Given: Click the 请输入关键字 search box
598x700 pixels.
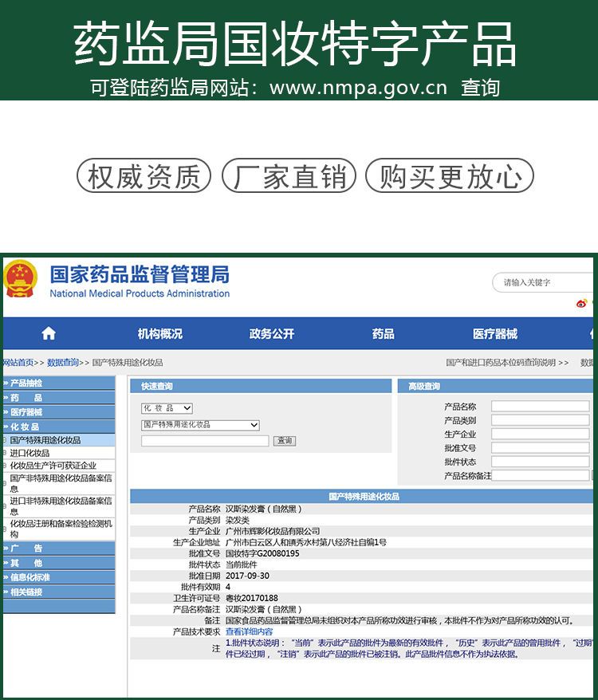Looking at the screenshot, I should (x=542, y=282).
